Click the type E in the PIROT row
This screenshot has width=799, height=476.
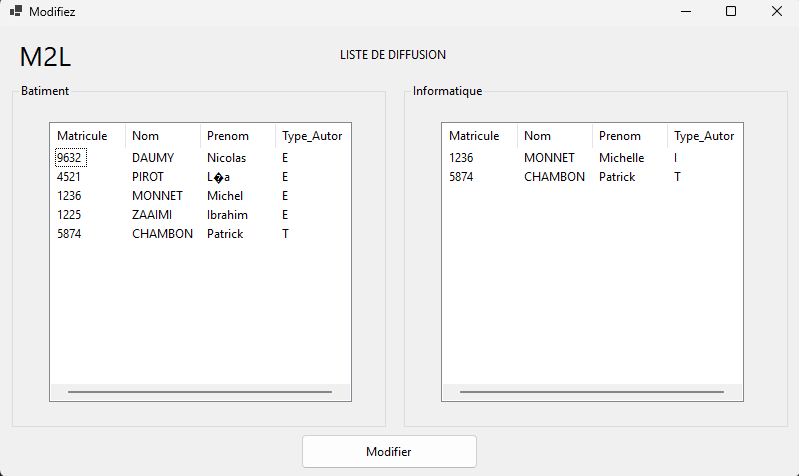point(285,177)
